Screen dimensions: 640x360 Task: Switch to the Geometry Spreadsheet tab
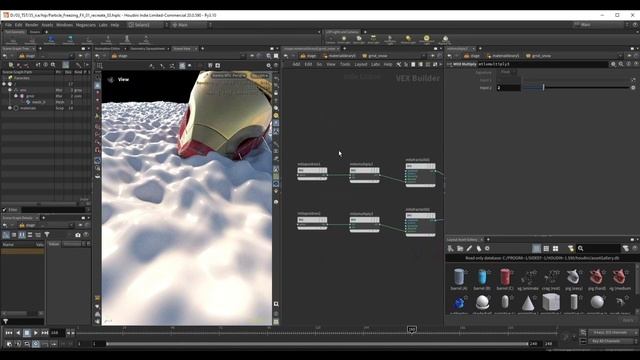click(x=147, y=49)
